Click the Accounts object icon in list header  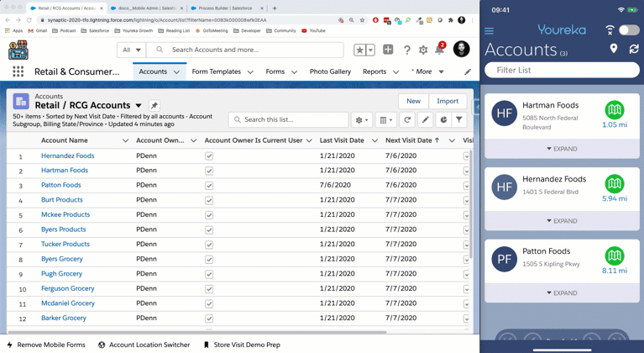click(x=21, y=101)
